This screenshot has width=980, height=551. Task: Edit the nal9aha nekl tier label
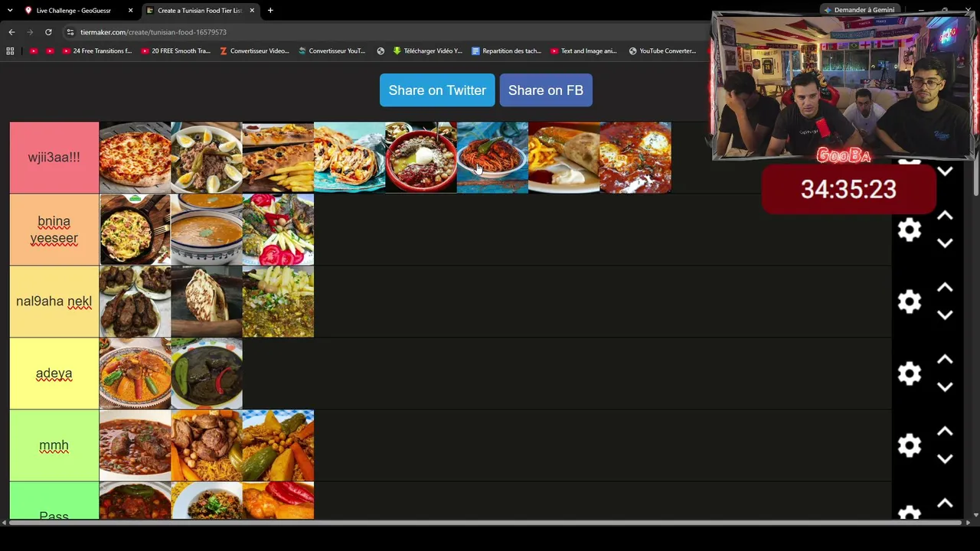point(54,302)
